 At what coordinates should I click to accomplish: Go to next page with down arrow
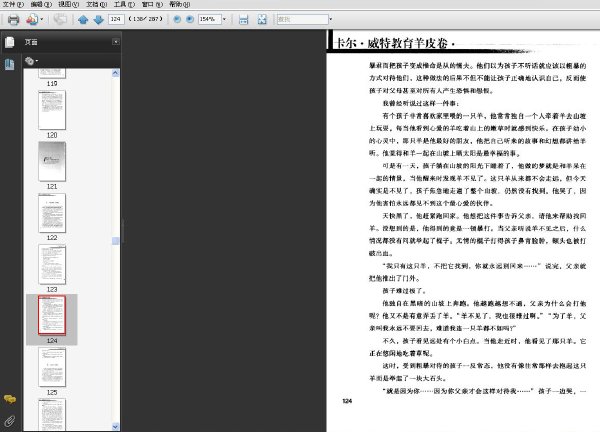coord(99,20)
